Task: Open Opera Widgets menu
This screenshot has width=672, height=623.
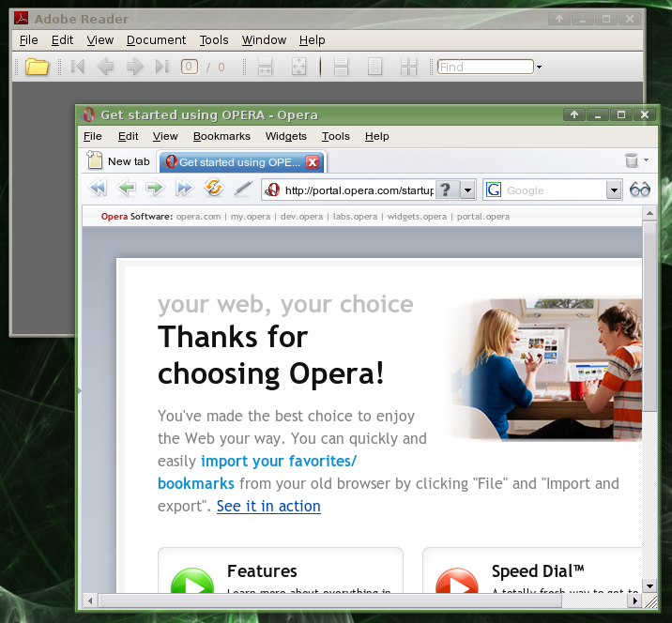Action: pos(286,136)
